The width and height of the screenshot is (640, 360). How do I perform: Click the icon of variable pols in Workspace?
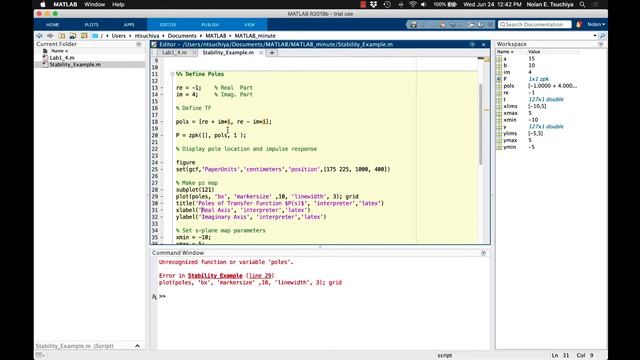[x=499, y=86]
